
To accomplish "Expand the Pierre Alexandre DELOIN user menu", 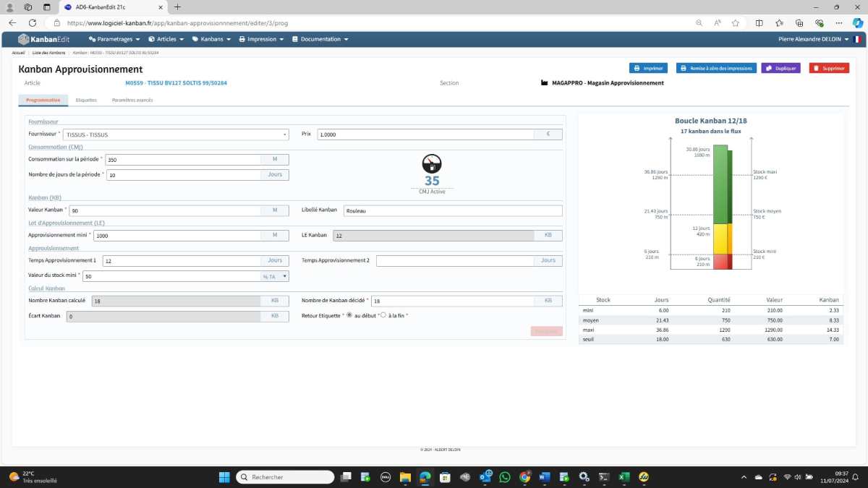I will click(x=813, y=39).
